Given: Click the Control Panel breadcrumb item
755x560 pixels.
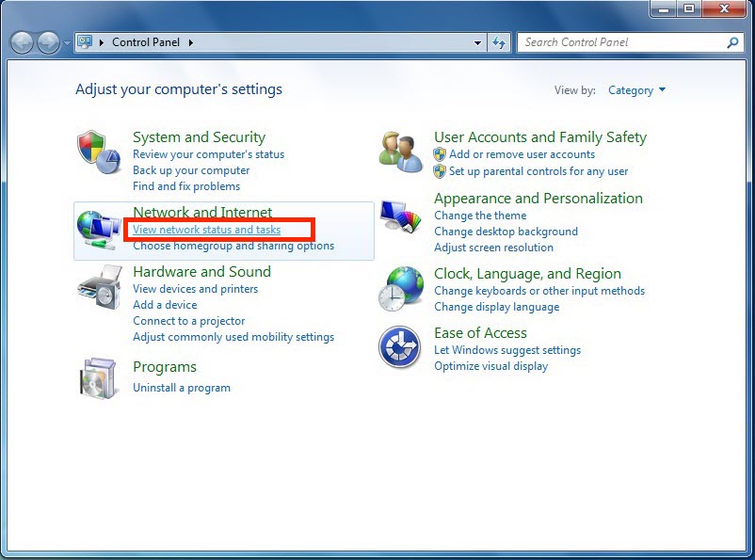Looking at the screenshot, I should 147,42.
